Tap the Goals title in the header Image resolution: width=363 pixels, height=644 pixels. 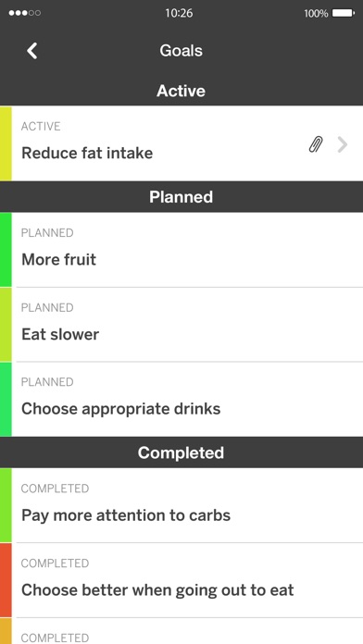coord(181,51)
